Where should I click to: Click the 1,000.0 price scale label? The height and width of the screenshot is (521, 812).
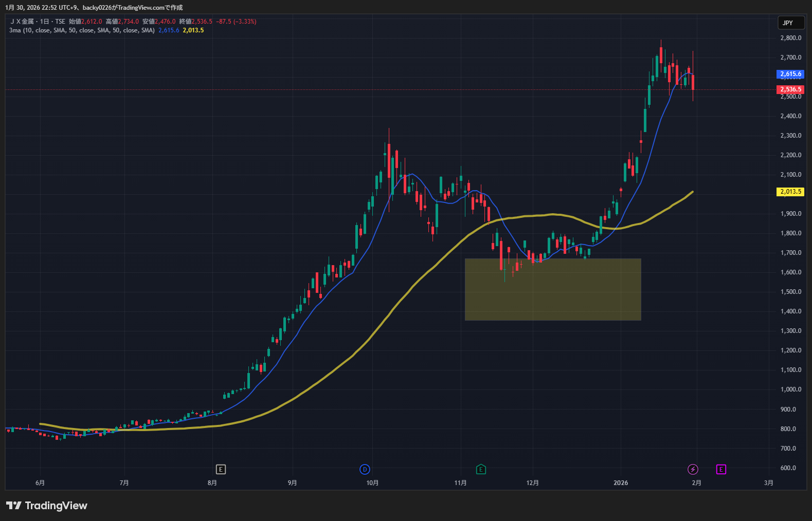point(790,389)
